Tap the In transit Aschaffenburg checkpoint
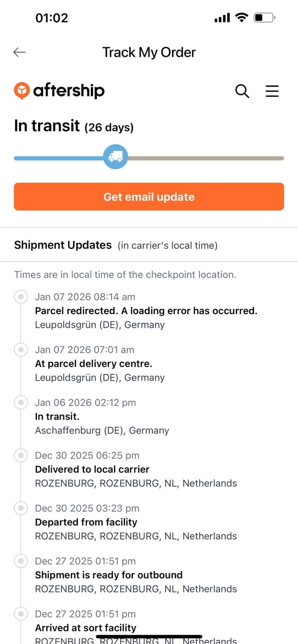Viewport: 298px width, 644px height. coord(57,416)
